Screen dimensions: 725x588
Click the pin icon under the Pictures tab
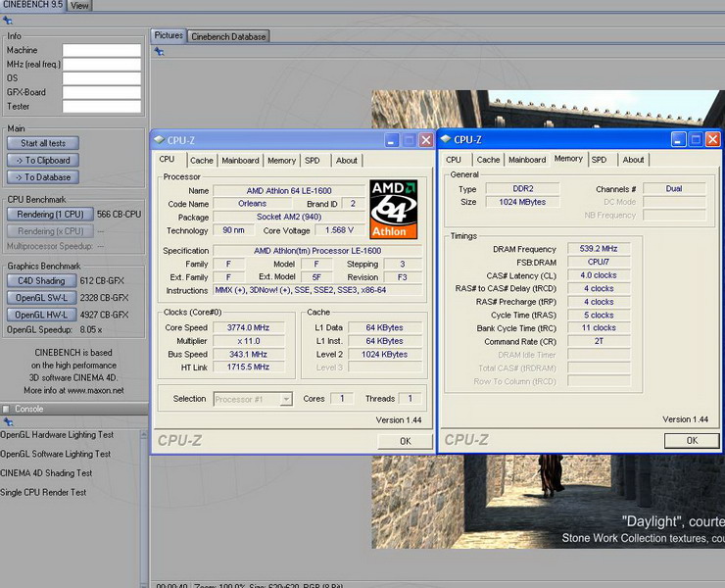[x=159, y=51]
